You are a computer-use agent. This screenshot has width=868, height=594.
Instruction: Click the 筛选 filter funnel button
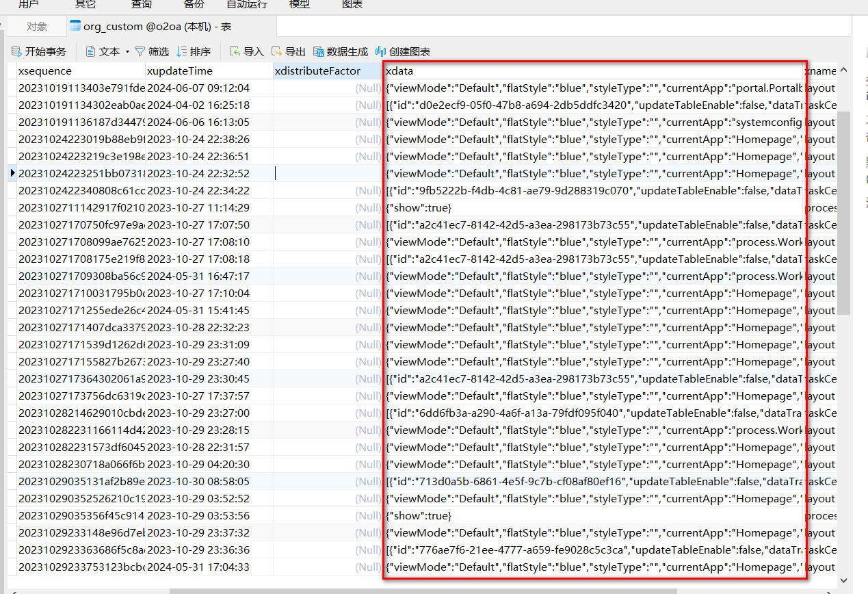152,51
